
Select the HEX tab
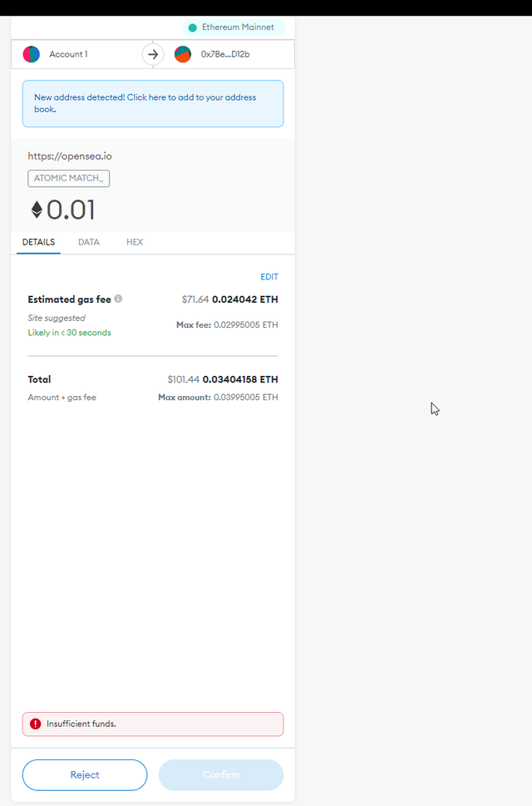pyautogui.click(x=135, y=242)
